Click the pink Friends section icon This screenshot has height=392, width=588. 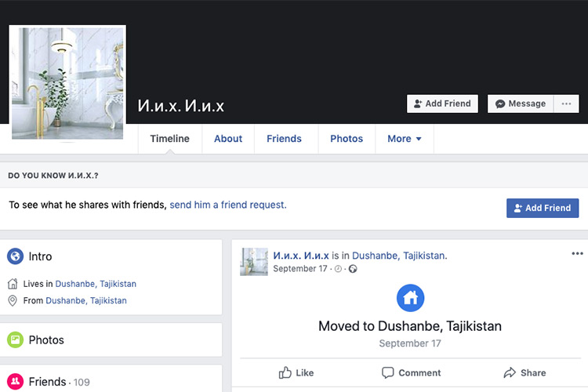pyautogui.click(x=15, y=382)
